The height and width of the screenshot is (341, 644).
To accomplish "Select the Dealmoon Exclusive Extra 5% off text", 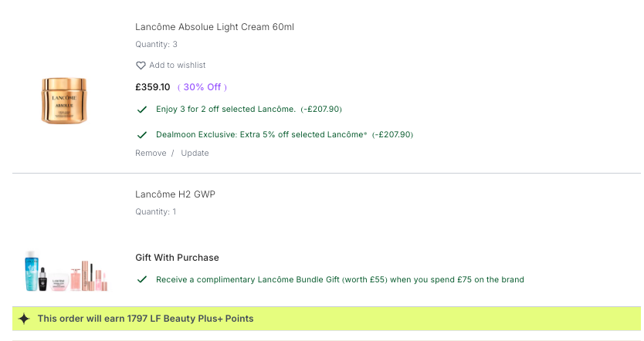I will (261, 135).
